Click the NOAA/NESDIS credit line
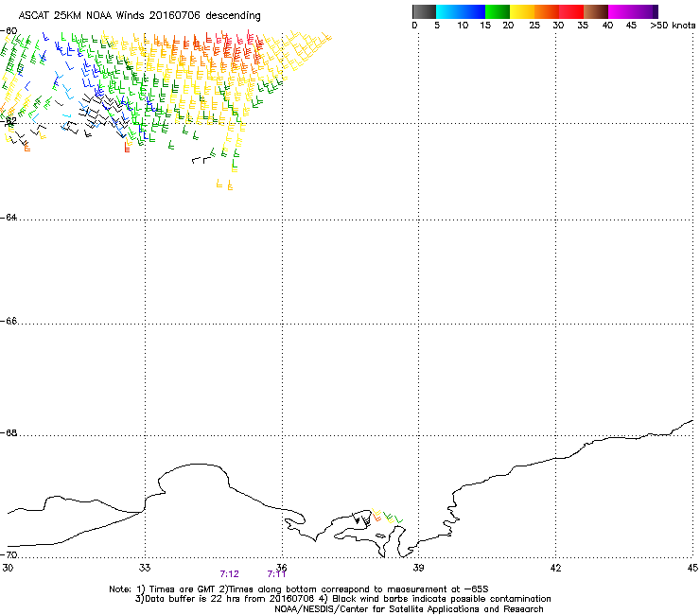Image resolution: width=700 pixels, height=615 pixels. [x=409, y=609]
